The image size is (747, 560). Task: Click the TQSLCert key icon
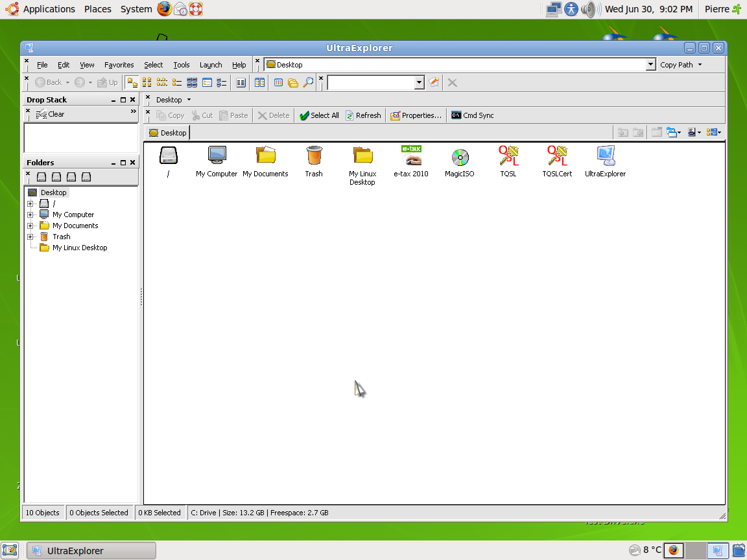point(557,156)
